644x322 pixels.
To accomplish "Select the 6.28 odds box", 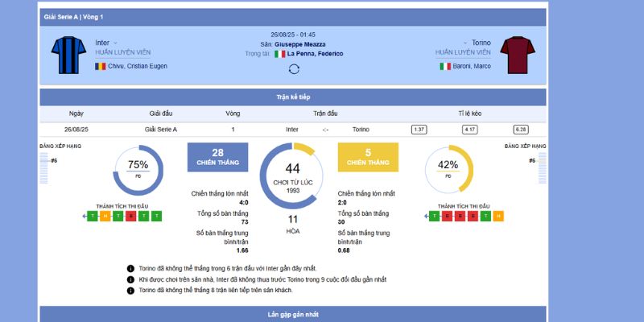I will [521, 129].
